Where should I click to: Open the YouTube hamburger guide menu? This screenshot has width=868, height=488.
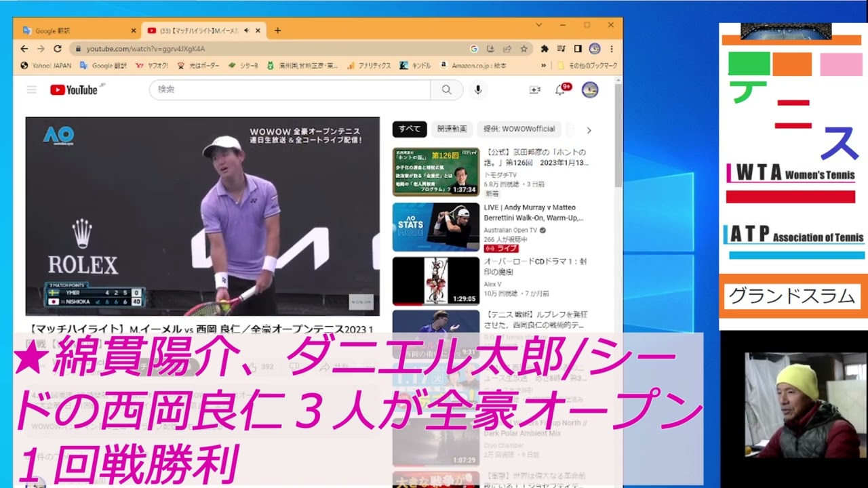[31, 89]
